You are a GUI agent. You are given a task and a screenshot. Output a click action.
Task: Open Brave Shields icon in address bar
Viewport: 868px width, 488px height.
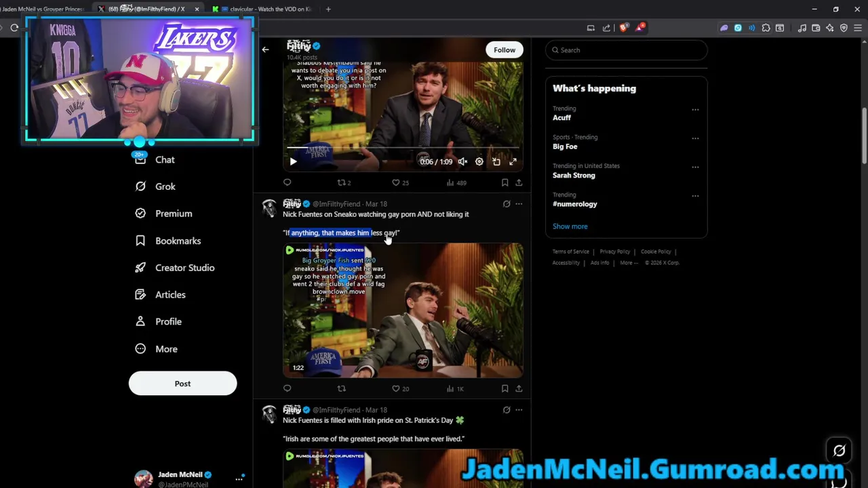click(x=623, y=28)
